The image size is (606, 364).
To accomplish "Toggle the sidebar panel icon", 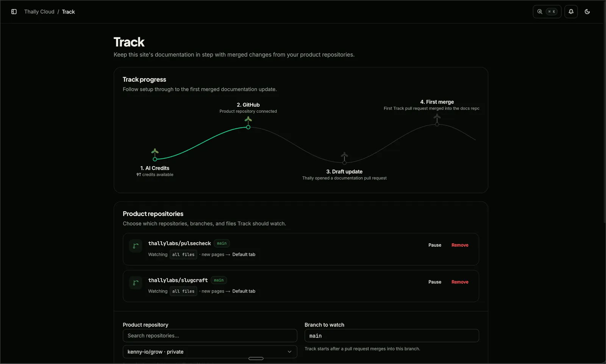I will [x=14, y=12].
